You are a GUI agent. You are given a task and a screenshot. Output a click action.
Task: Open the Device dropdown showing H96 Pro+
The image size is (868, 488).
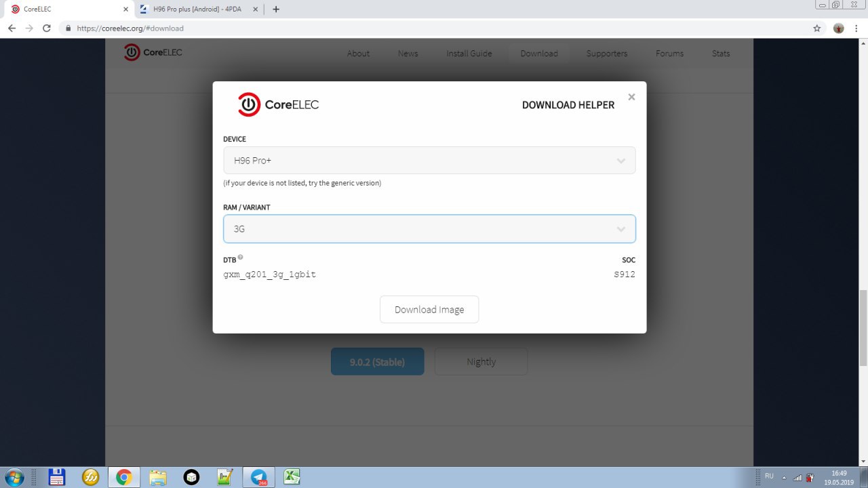click(429, 161)
